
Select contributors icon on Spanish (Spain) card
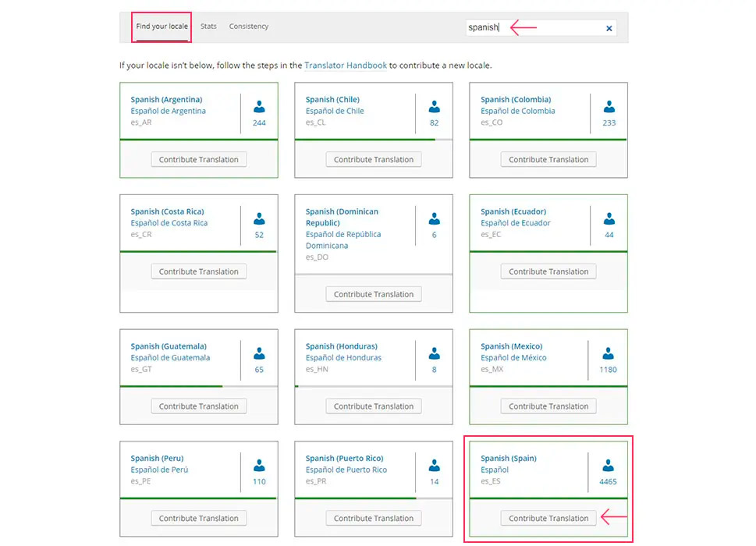tap(608, 466)
